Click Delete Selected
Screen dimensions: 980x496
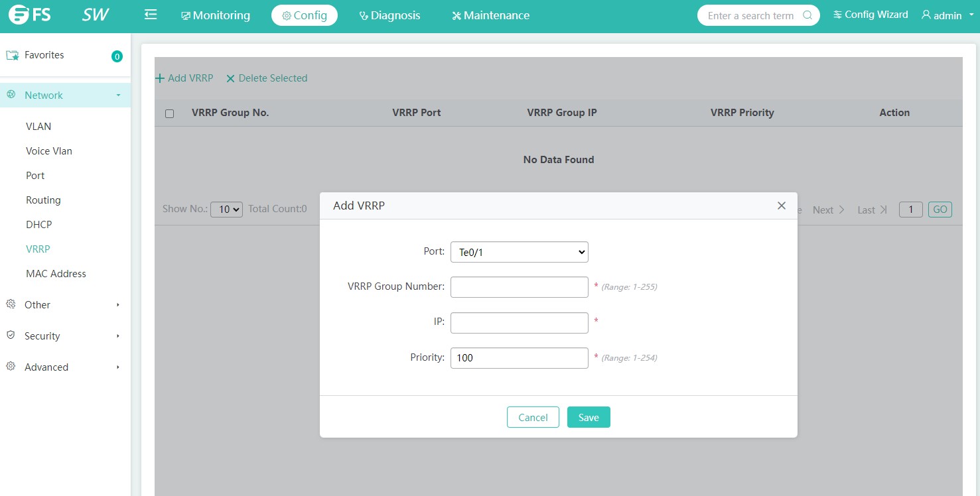(267, 78)
